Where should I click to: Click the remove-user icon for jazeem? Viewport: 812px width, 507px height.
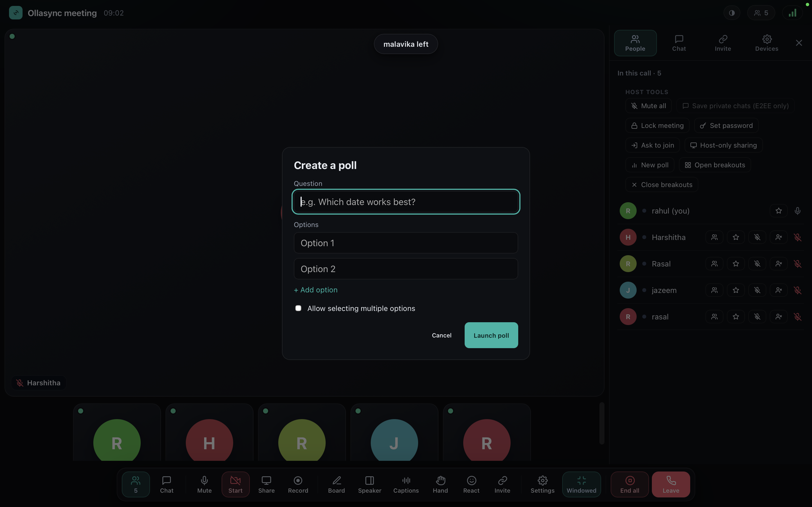point(778,290)
